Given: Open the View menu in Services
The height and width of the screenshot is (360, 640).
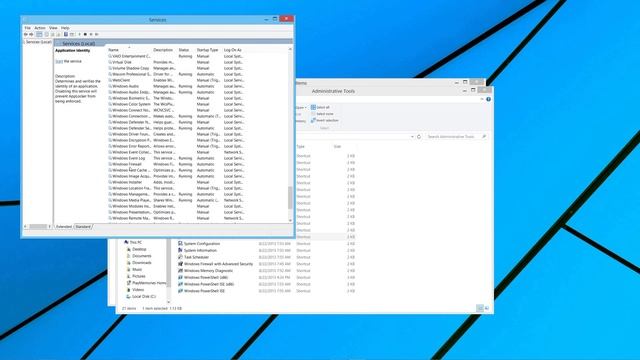Looking at the screenshot, I should point(53,28).
